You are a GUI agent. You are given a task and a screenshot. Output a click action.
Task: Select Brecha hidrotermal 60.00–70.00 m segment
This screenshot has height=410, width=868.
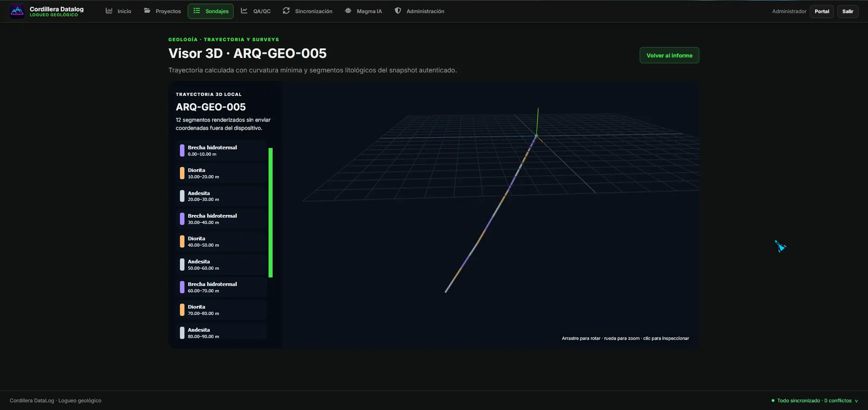[x=222, y=287]
